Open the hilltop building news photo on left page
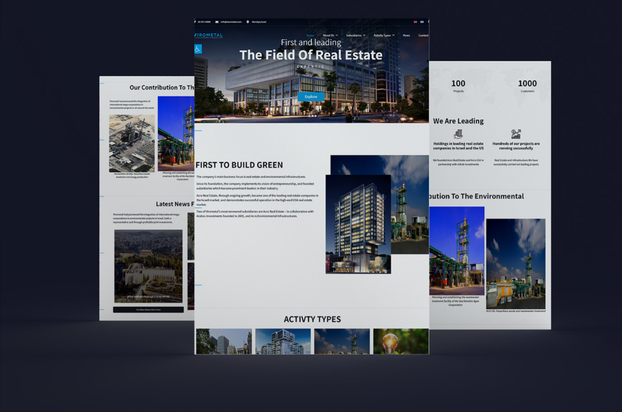The height and width of the screenshot is (412, 622). [148, 266]
